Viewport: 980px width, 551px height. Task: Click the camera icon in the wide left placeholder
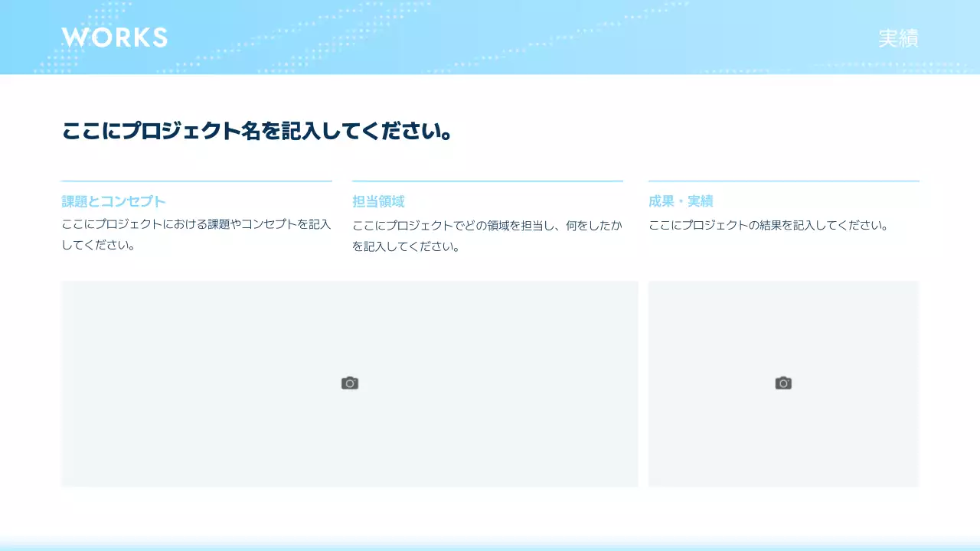[x=350, y=383]
